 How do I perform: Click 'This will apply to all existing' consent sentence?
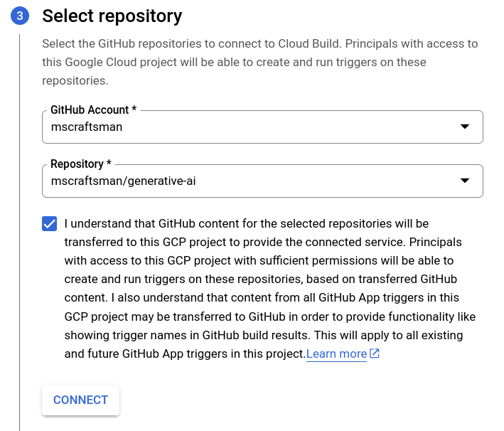(x=388, y=335)
